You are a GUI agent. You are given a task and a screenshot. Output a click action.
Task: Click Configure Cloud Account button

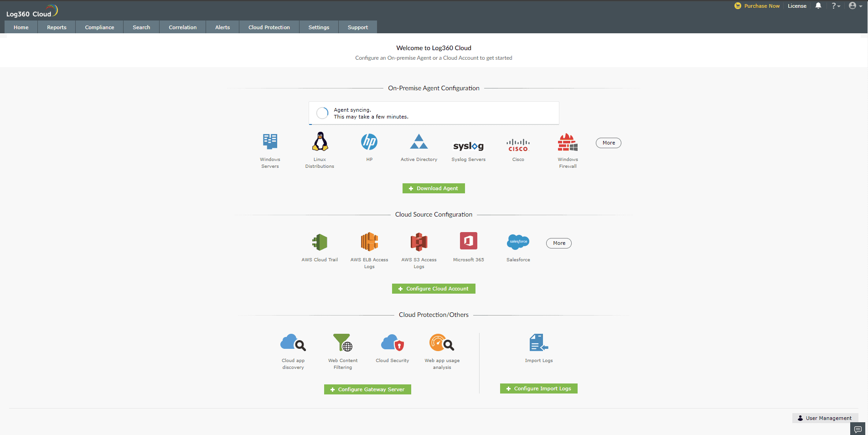point(434,289)
